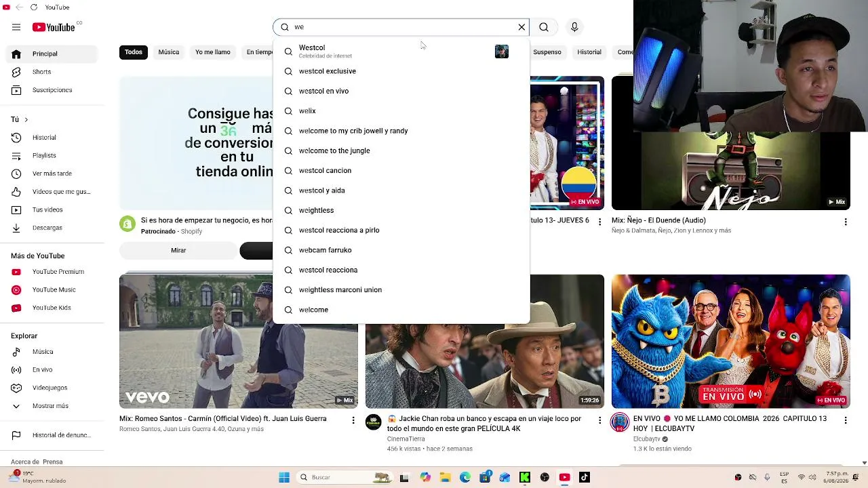Open Microsoft Edge from the taskbar
868x488 pixels.
(465, 477)
